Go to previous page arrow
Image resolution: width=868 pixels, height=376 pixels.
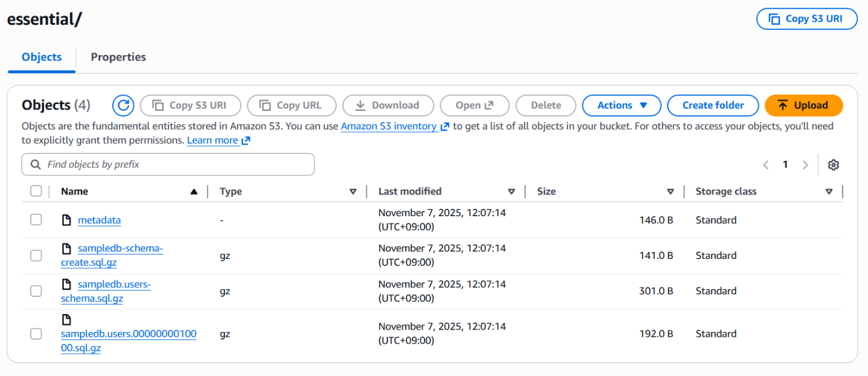tap(766, 165)
